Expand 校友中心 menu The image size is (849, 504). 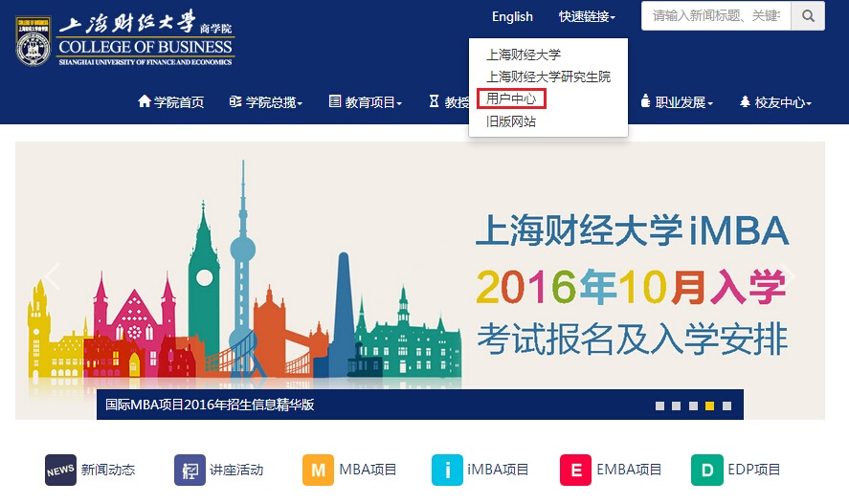point(776,101)
